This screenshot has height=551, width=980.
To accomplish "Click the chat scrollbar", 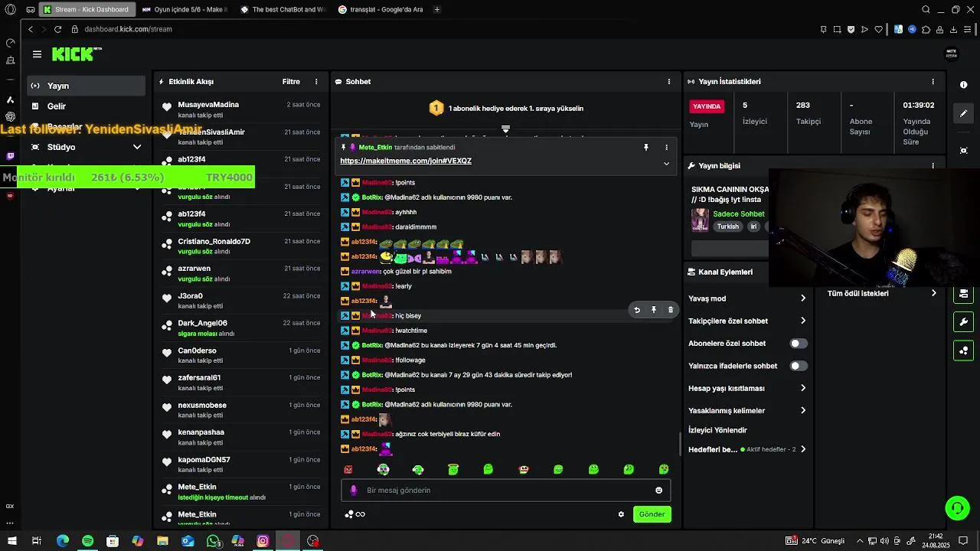I will click(x=681, y=444).
